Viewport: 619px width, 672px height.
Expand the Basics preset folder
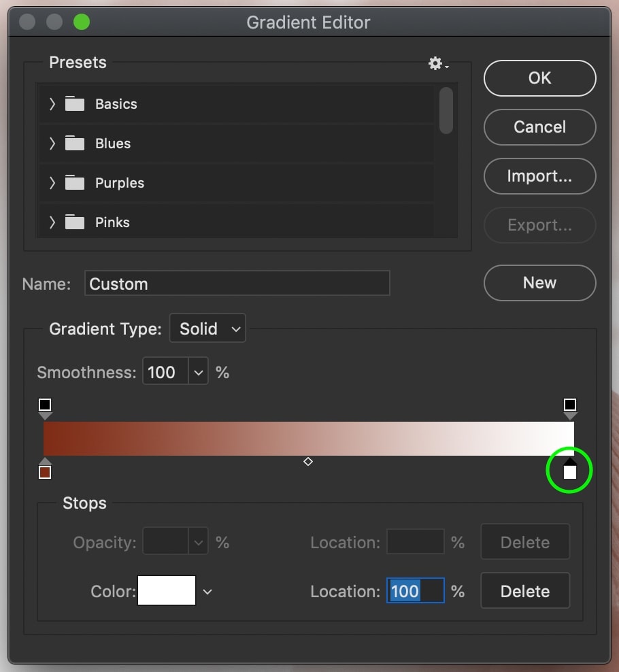tap(52, 103)
